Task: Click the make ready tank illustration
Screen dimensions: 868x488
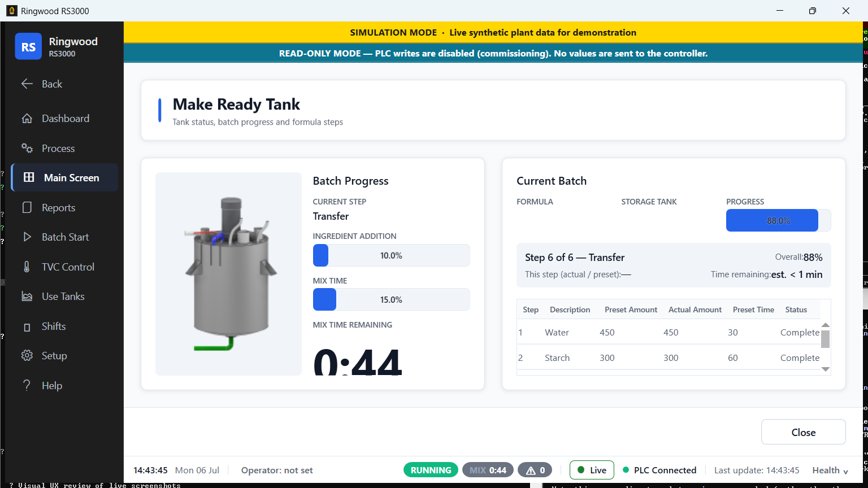Action: pos(229,274)
